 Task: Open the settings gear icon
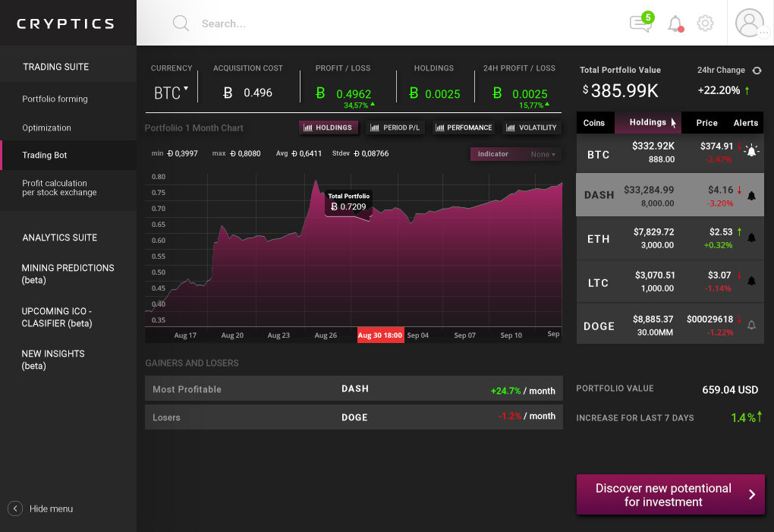pyautogui.click(x=705, y=24)
